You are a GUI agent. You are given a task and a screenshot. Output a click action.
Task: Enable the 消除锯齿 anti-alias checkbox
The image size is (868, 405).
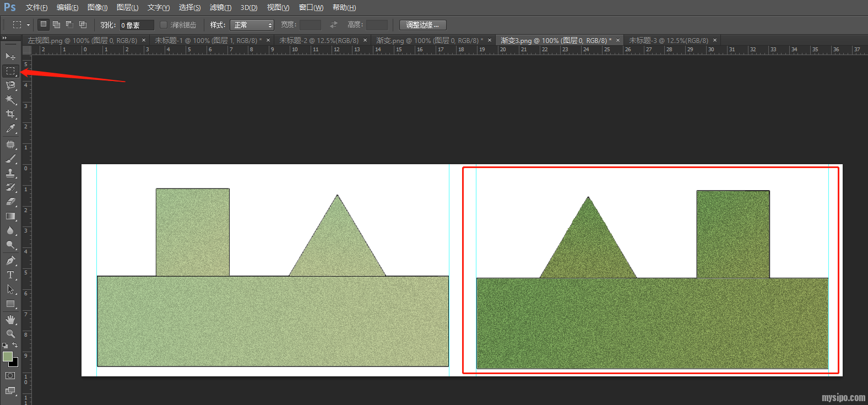point(164,25)
